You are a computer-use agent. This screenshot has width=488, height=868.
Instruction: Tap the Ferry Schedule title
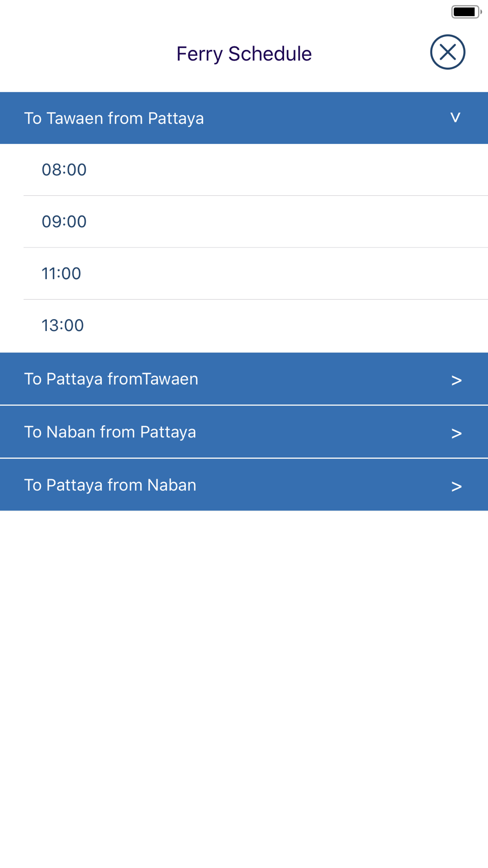[x=244, y=54]
